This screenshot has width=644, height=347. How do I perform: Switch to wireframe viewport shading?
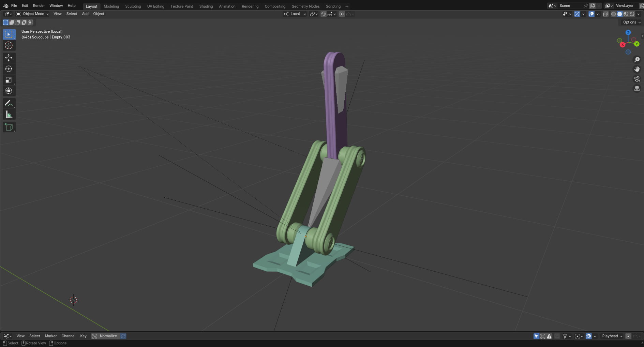click(x=613, y=14)
